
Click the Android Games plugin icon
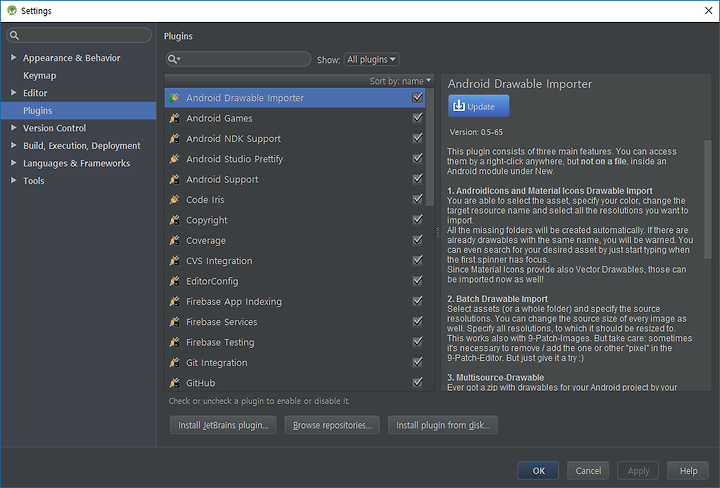pyautogui.click(x=174, y=118)
